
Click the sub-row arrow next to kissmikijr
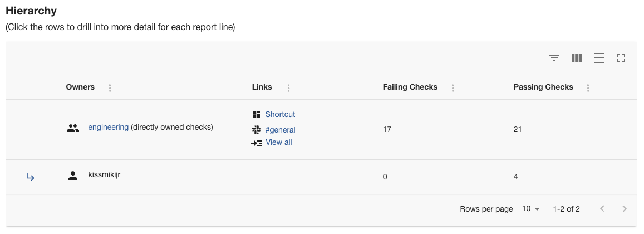tap(31, 177)
